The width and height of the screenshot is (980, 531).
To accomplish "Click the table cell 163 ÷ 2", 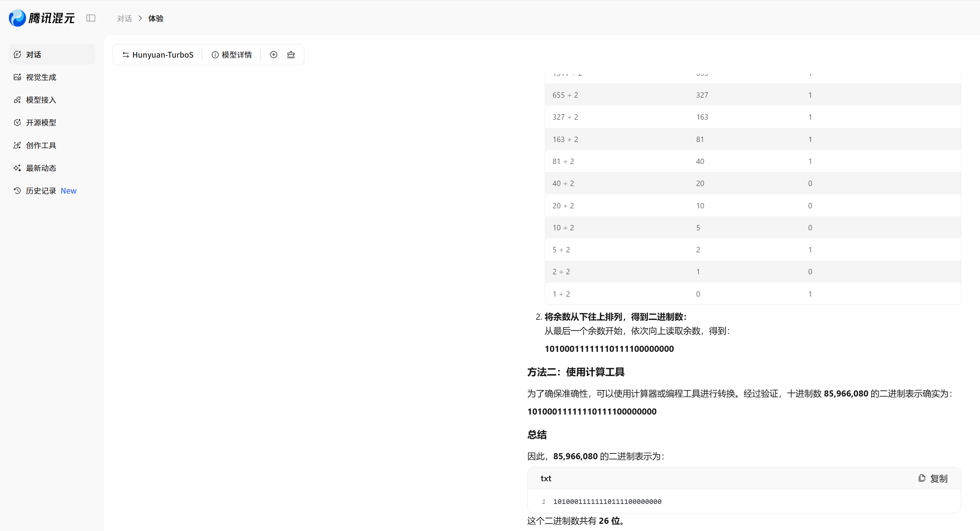I will (x=565, y=139).
